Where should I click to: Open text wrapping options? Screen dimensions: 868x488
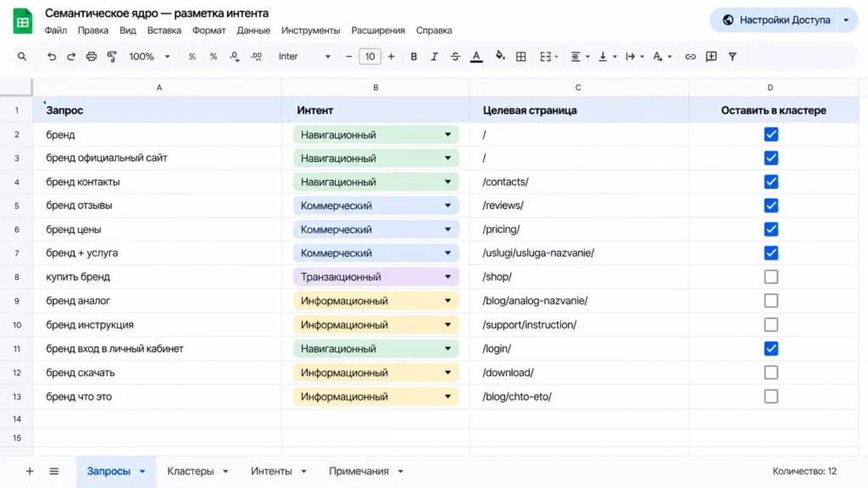coord(634,57)
